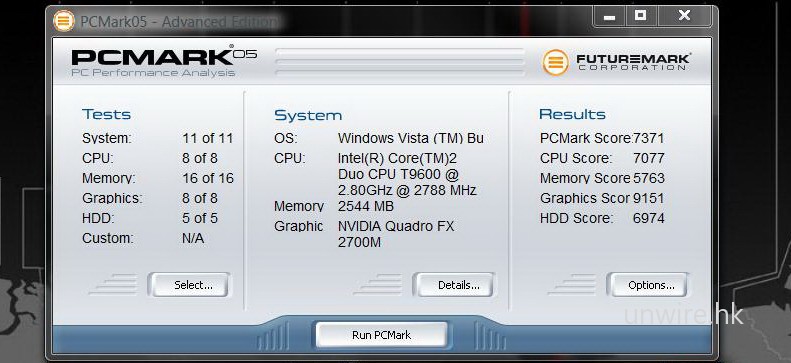Select the HDD score value 6974
The width and height of the screenshot is (791, 363).
(648, 218)
